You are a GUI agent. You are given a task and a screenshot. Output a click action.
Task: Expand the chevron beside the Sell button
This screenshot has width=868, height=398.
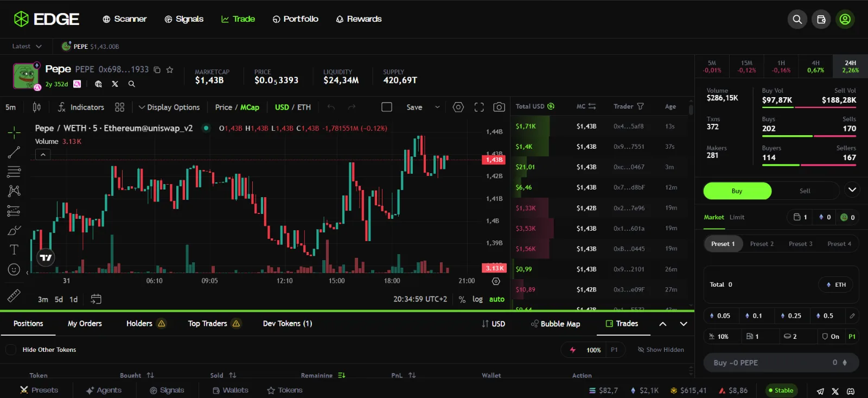(852, 190)
